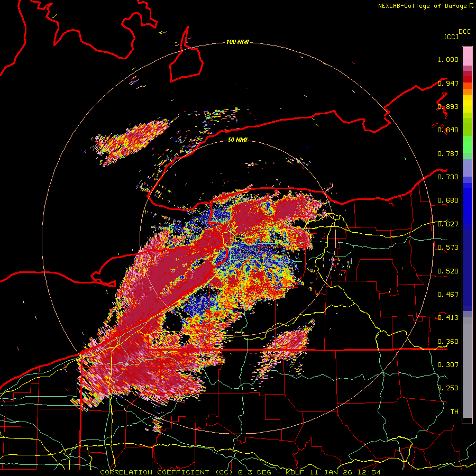The width and height of the screenshot is (476, 476).
Task: Click the 0.307 scale value
Action: tap(448, 365)
